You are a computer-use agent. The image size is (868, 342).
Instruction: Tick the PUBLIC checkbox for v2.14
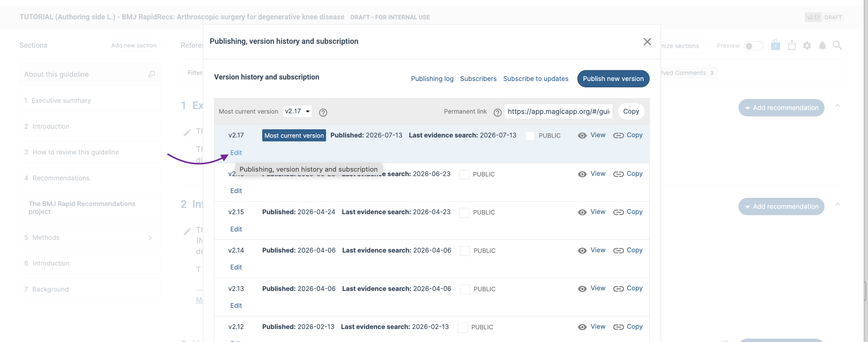coord(465,251)
